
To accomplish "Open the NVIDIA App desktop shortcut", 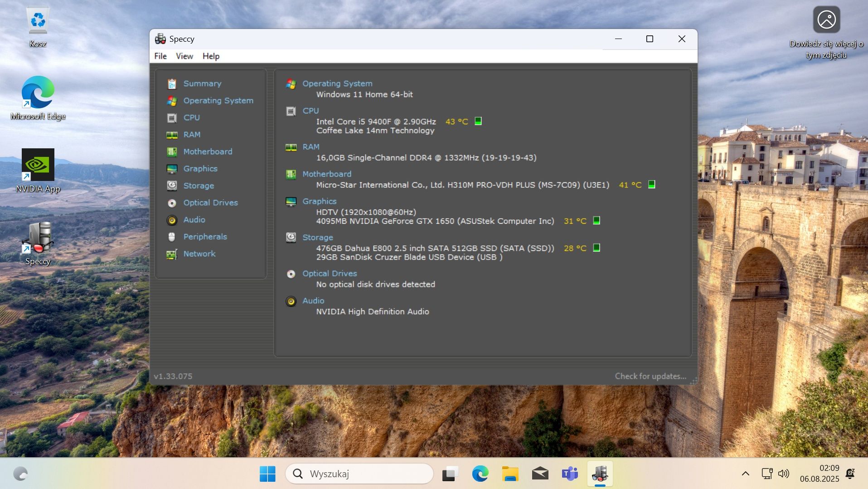I will coord(38,171).
